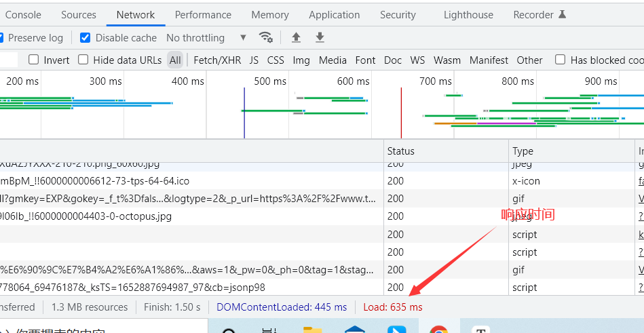This screenshot has height=333, width=644.
Task: Check the Hide data URLs checkbox
Action: [x=83, y=60]
